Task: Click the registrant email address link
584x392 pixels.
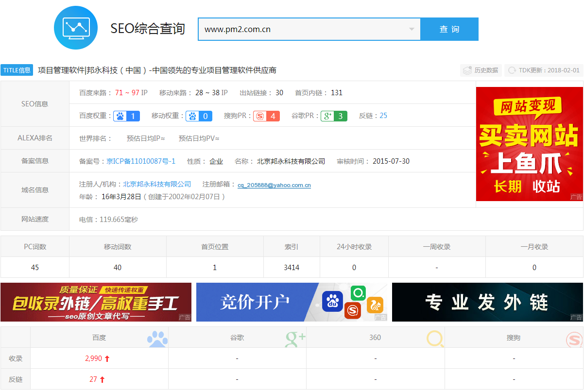Action: [274, 185]
